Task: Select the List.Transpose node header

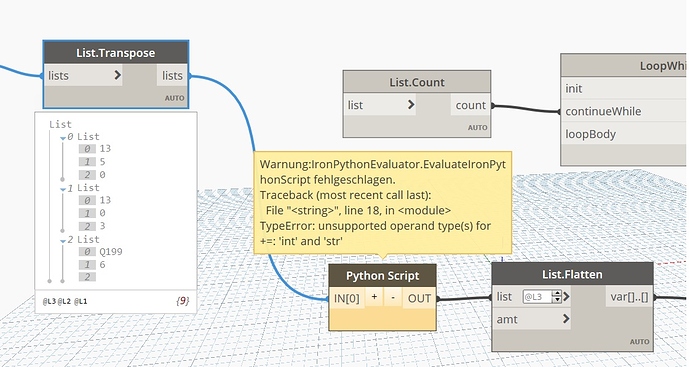Action: 116,53
